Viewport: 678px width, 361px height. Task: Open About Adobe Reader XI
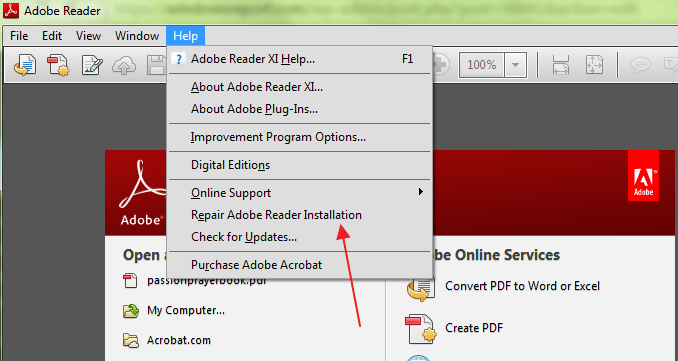pyautogui.click(x=300, y=87)
